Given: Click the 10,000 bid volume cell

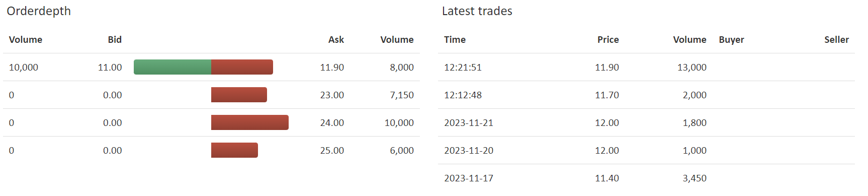Looking at the screenshot, I should pos(24,67).
